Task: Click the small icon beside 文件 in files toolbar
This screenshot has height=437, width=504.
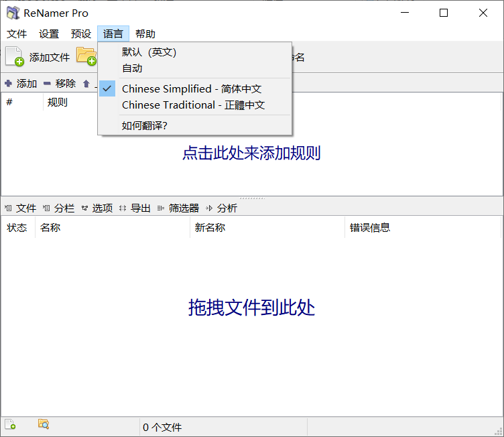Action: coord(8,208)
